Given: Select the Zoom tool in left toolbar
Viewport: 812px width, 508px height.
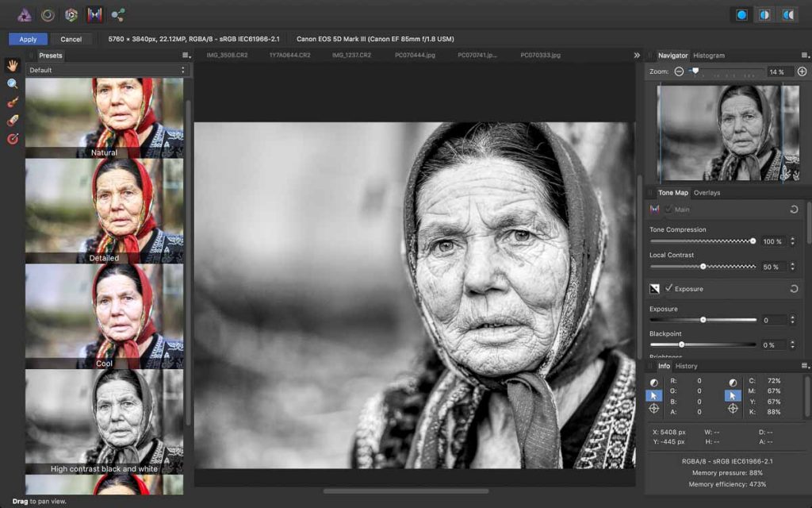Looking at the screenshot, I should (x=13, y=83).
